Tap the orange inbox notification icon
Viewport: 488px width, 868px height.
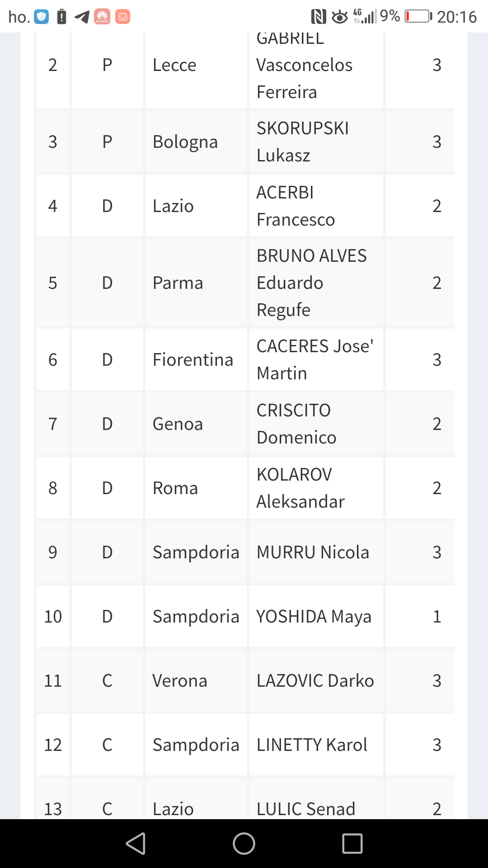122,17
